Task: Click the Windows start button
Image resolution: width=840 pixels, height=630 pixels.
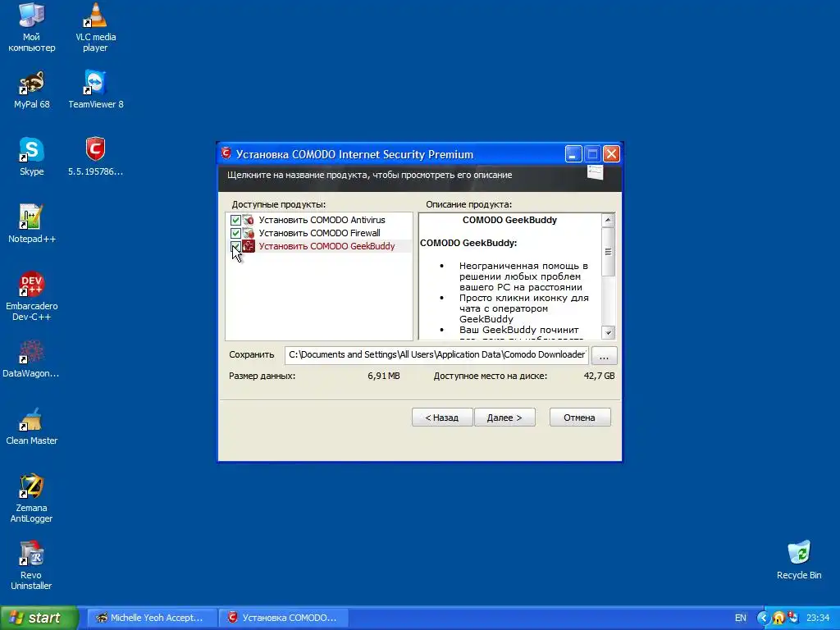Action: coord(39,618)
